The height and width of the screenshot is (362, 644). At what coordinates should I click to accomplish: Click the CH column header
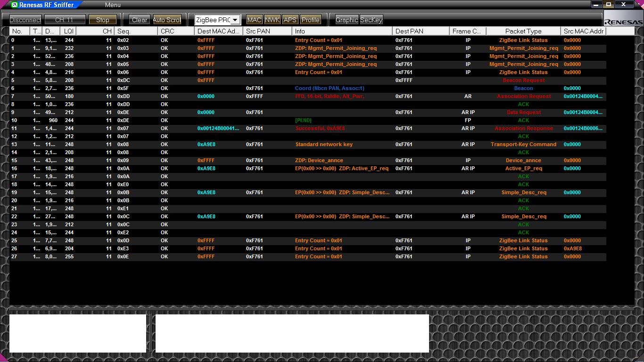(95, 31)
